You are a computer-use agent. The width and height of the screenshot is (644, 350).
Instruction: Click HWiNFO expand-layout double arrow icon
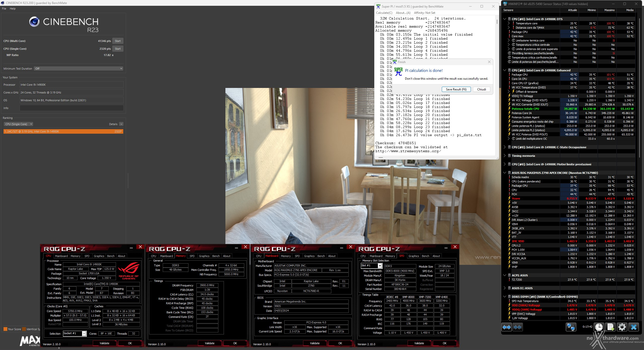(x=507, y=327)
